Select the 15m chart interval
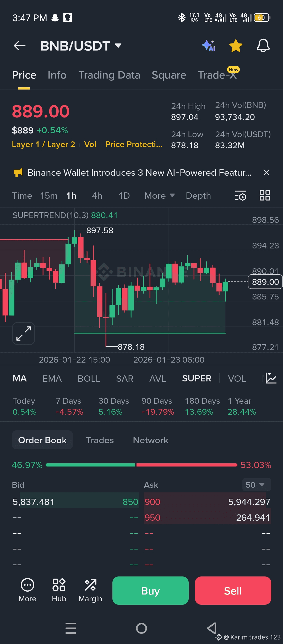This screenshot has width=283, height=644. tap(49, 196)
